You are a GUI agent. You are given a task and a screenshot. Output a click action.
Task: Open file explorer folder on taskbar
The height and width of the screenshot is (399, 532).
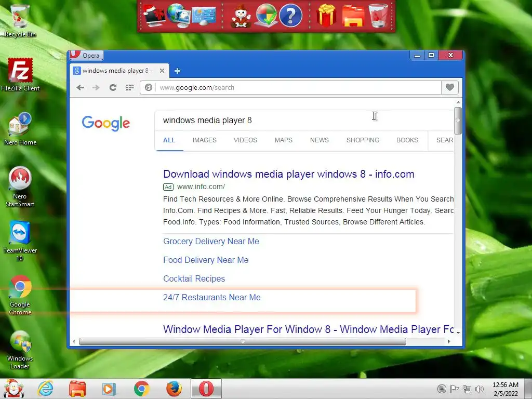point(77,389)
